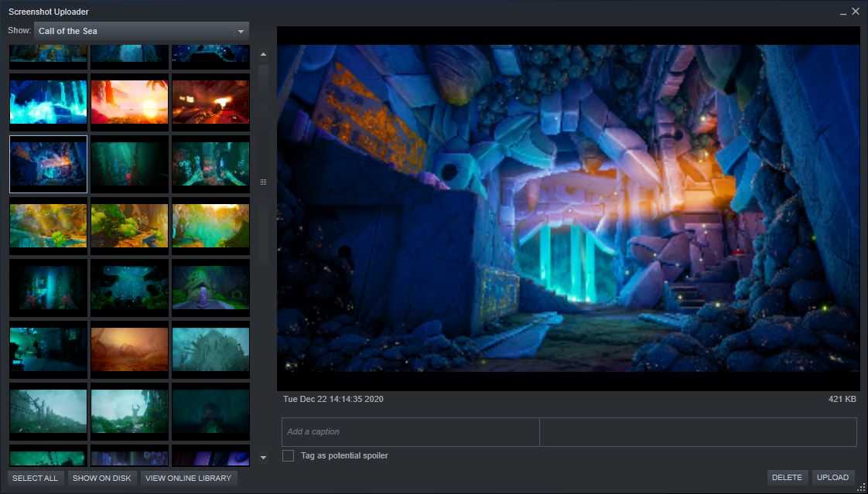Pick the currently highlighted blue temple thumbnail

[48, 164]
